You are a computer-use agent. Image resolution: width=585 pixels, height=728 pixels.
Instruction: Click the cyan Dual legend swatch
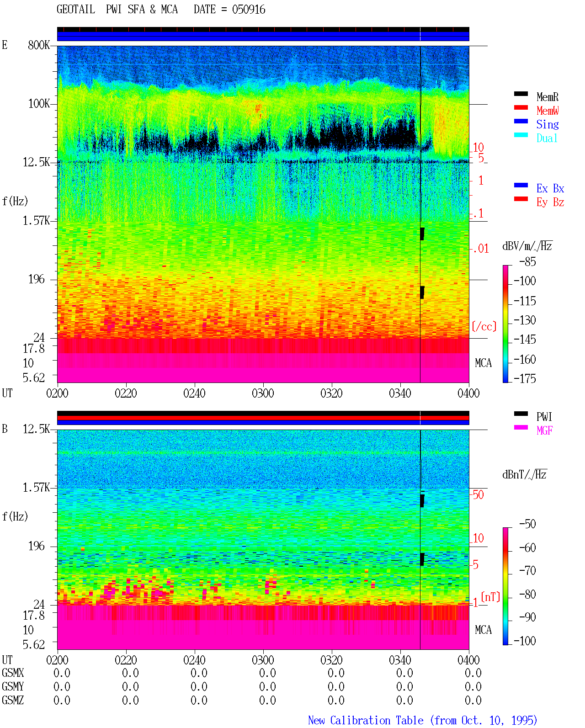tap(521, 135)
